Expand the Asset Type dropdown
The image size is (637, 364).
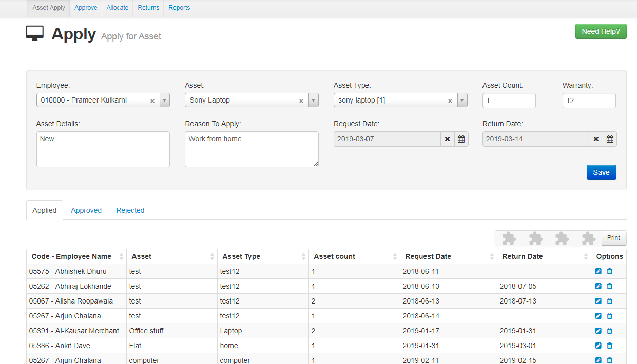pyautogui.click(x=462, y=100)
